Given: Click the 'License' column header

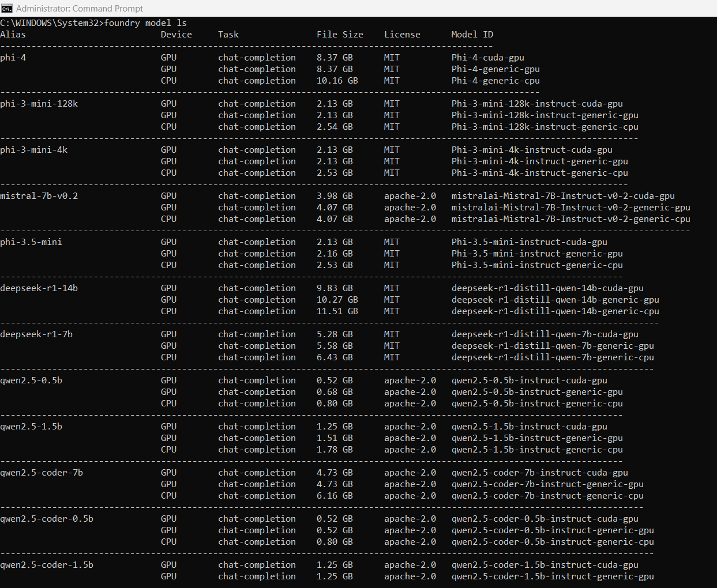Looking at the screenshot, I should [x=402, y=35].
